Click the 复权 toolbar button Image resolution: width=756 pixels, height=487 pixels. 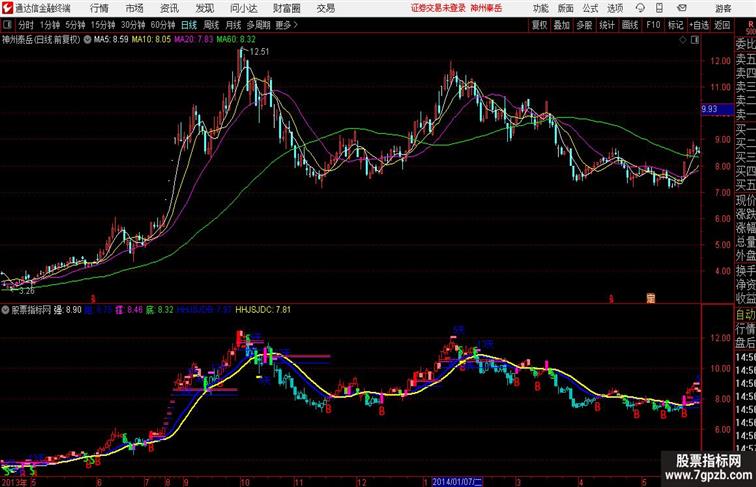(539, 25)
